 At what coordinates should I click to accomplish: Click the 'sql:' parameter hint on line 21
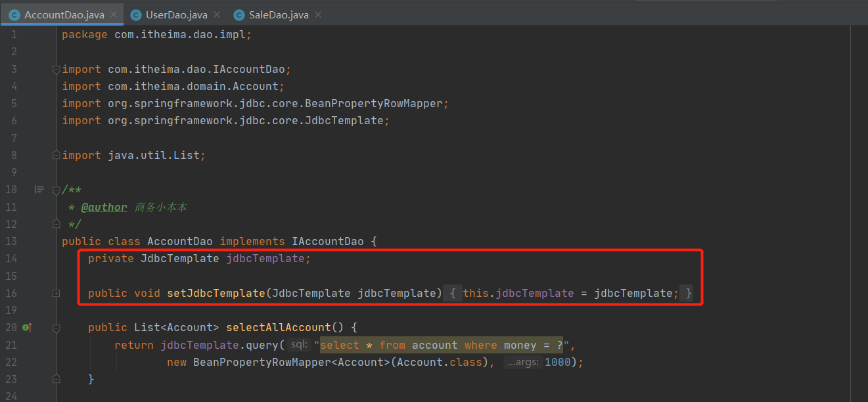299,345
